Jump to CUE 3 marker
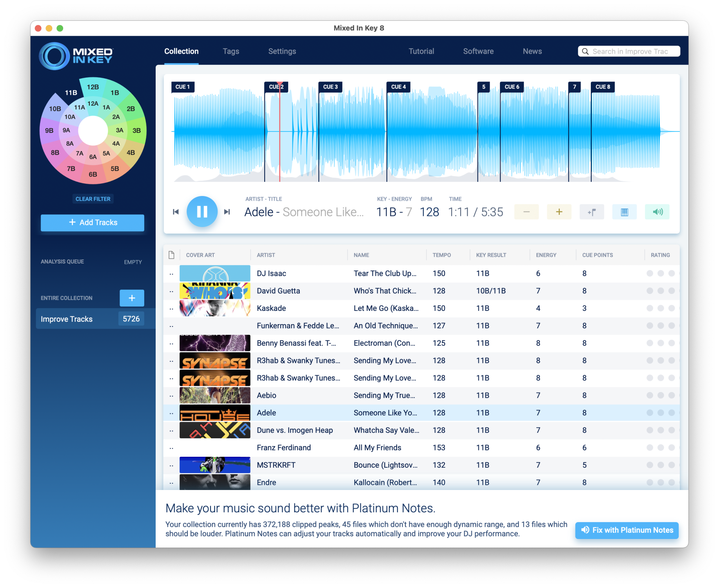Viewport: 719px width, 588px height. [330, 87]
